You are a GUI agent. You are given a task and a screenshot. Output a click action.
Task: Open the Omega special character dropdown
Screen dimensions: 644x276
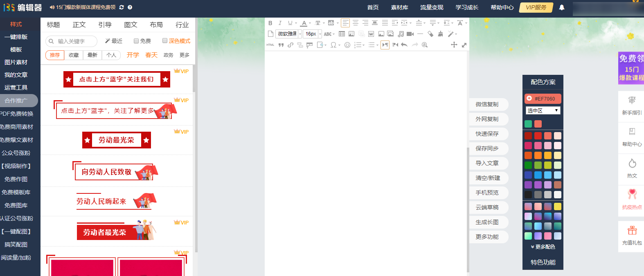pyautogui.click(x=339, y=45)
